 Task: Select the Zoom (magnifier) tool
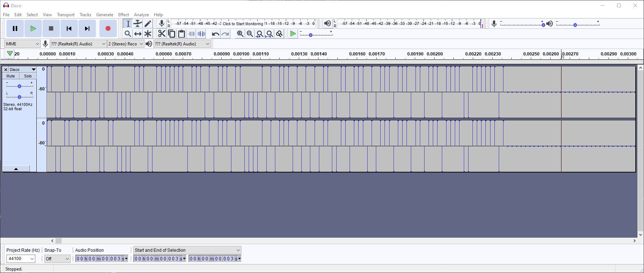tap(128, 34)
